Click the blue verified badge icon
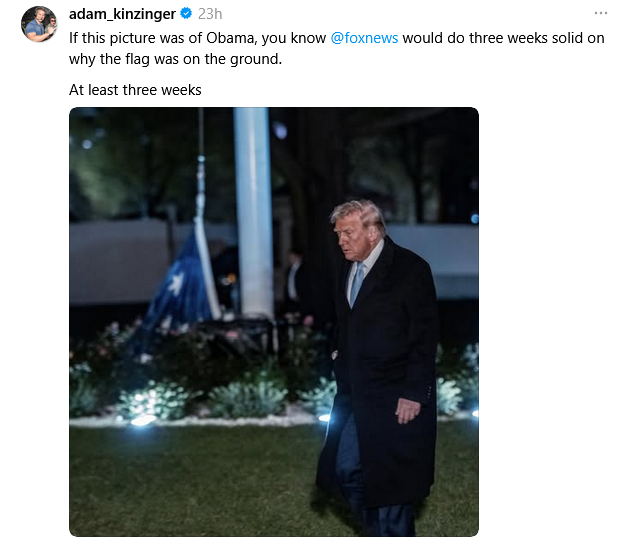 pyautogui.click(x=186, y=13)
